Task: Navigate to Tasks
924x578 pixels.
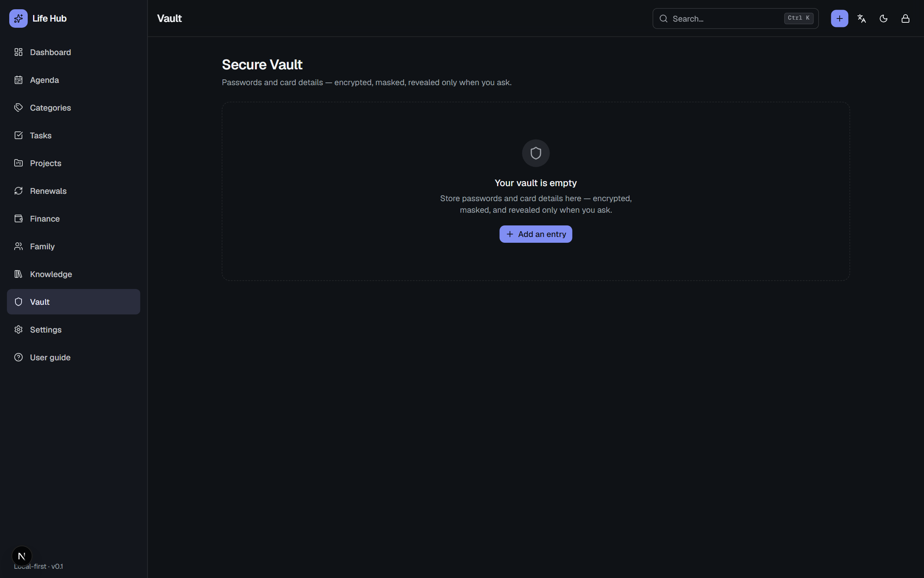Action: [74, 135]
